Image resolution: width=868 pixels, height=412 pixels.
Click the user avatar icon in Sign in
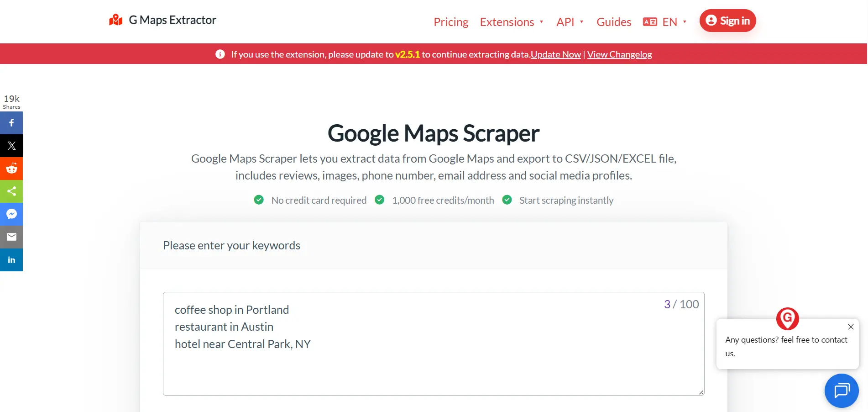(711, 21)
